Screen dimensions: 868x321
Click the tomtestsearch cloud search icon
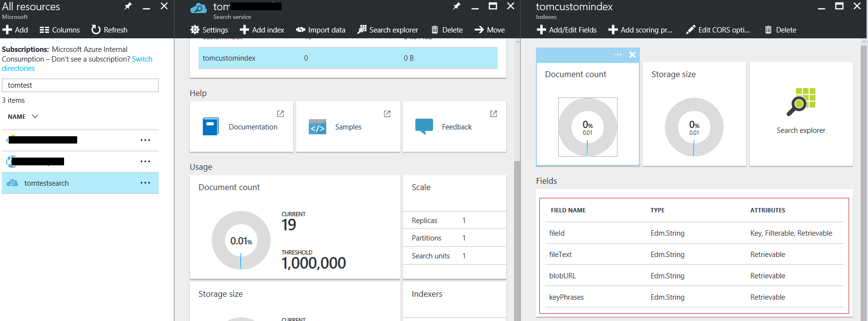tap(13, 183)
